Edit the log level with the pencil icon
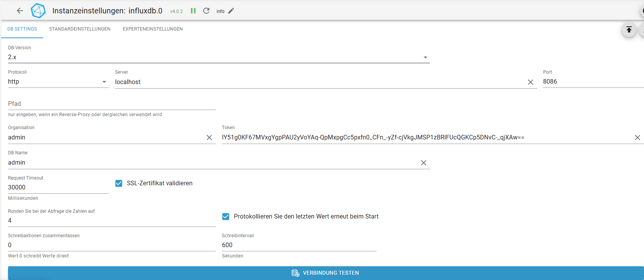Image resolution: width=644 pixels, height=280 pixels. pos(231,11)
